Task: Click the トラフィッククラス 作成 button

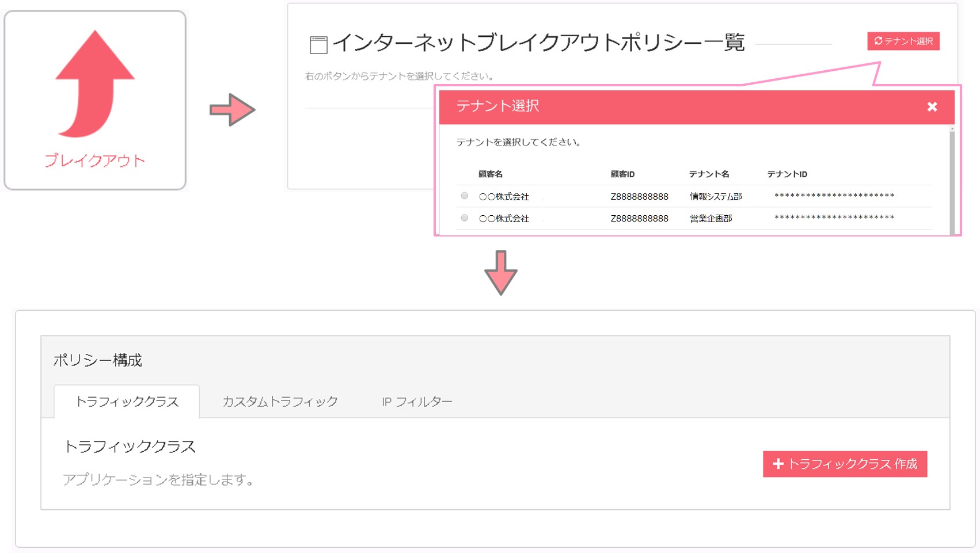Action: point(845,464)
